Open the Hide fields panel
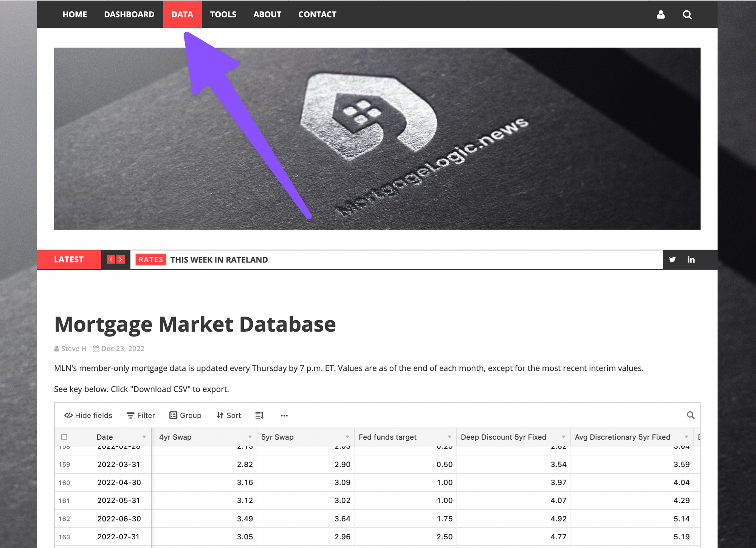The width and height of the screenshot is (756, 548). click(x=88, y=415)
